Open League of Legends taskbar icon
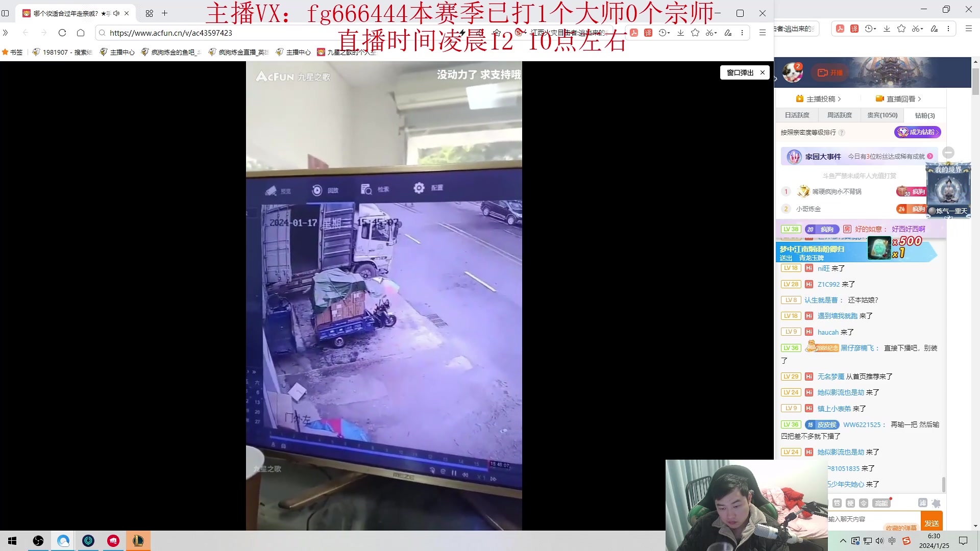This screenshot has width=980, height=551. (x=138, y=541)
